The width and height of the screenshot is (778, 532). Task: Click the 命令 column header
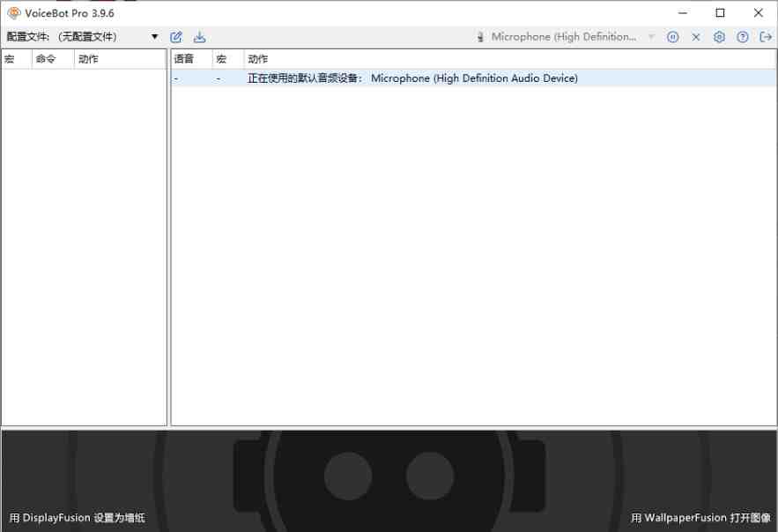tap(43, 58)
